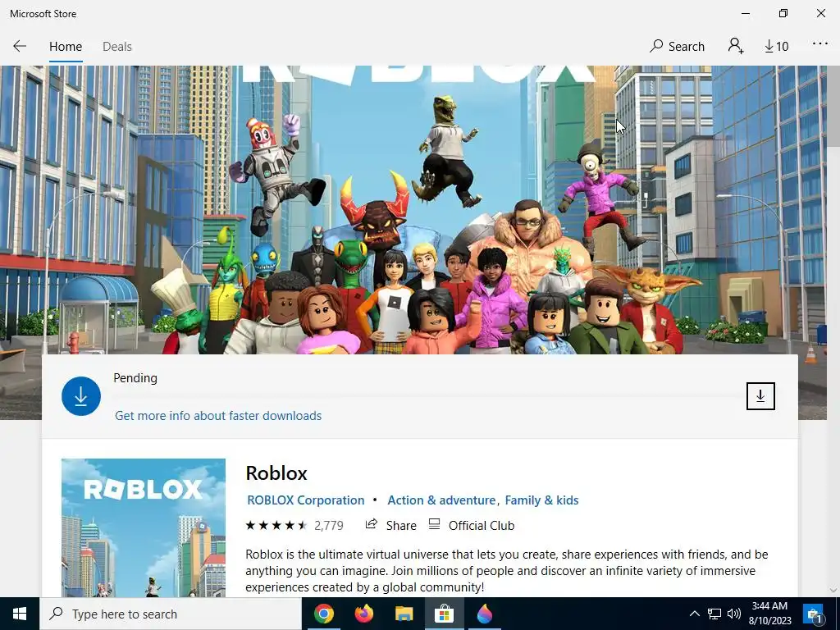Image resolution: width=840 pixels, height=630 pixels.
Task: Open Search in Microsoft Store
Action: (677, 46)
